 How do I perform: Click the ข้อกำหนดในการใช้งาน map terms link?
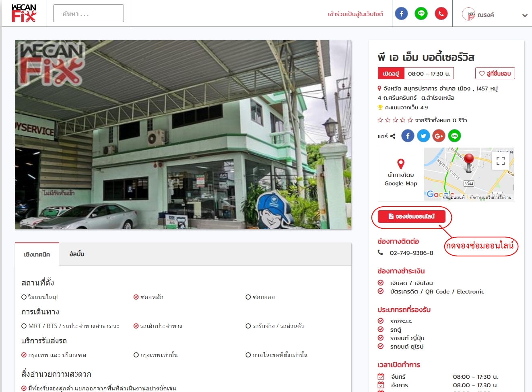click(x=491, y=197)
